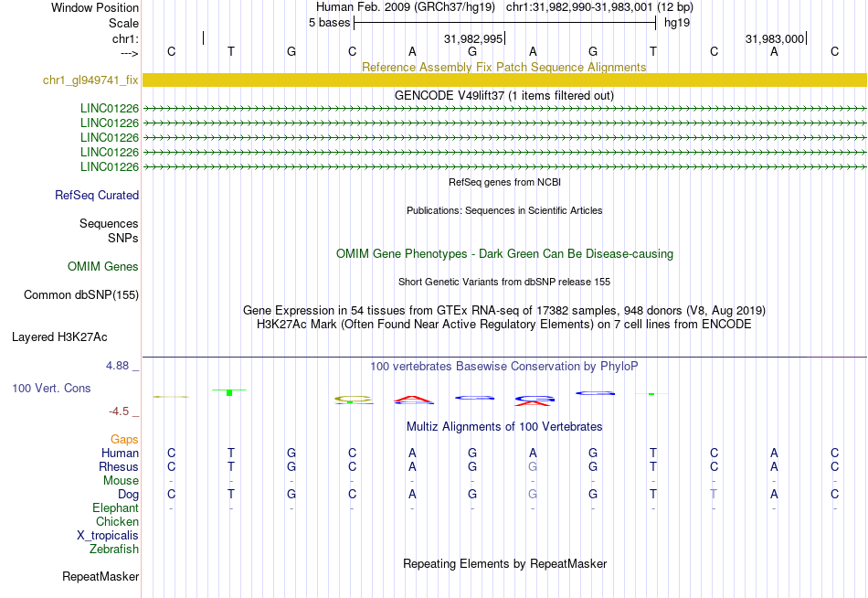Screen dimensions: 868x598
Task: Click the RefSeq Curated track label
Action: (x=97, y=195)
